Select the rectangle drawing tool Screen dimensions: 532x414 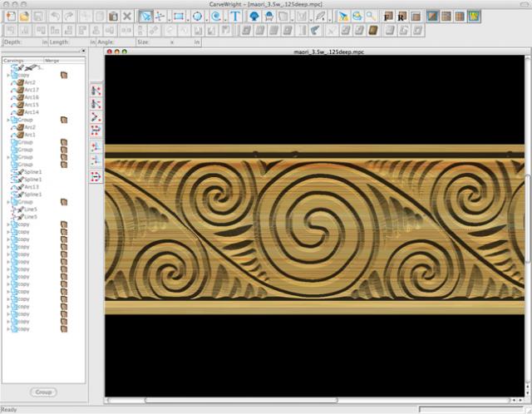[179, 16]
